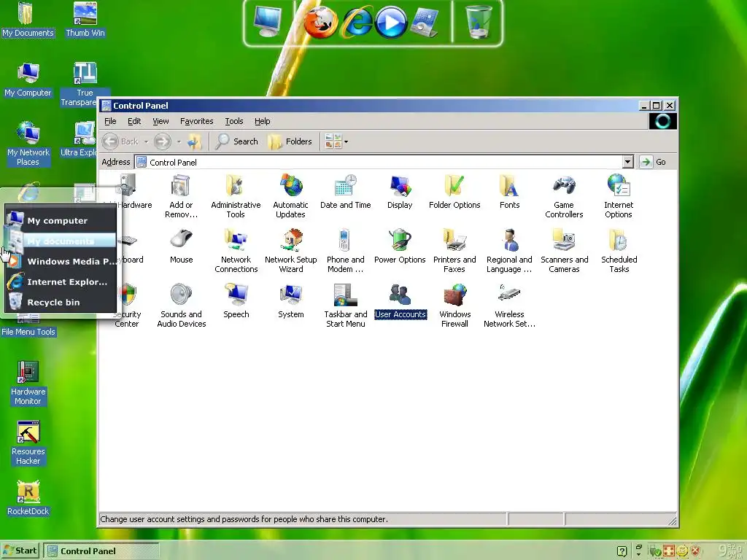
Task: Click the help question mark tray icon
Action: pos(622,551)
